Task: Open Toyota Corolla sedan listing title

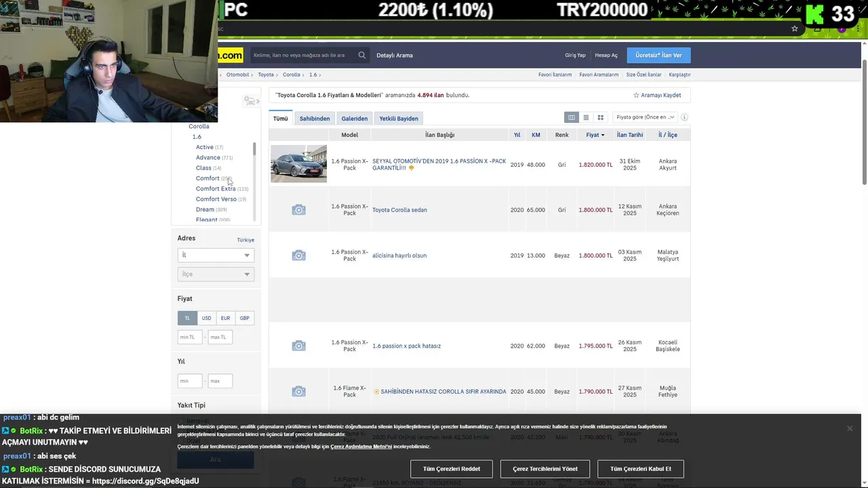Action: (399, 210)
